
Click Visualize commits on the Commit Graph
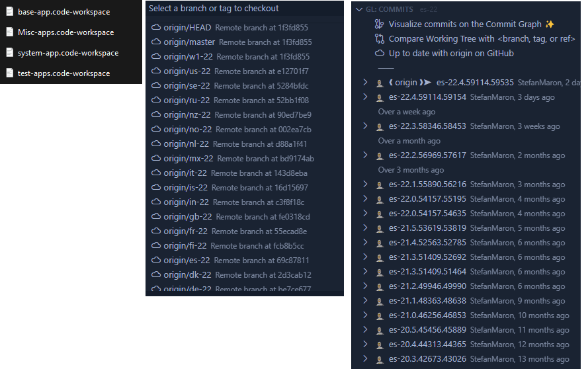tap(465, 24)
